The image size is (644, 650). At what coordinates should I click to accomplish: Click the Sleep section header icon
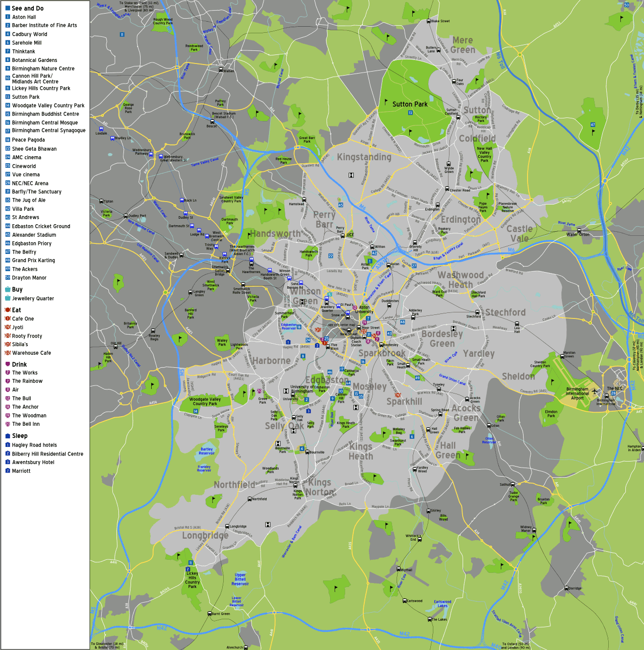pyautogui.click(x=8, y=436)
